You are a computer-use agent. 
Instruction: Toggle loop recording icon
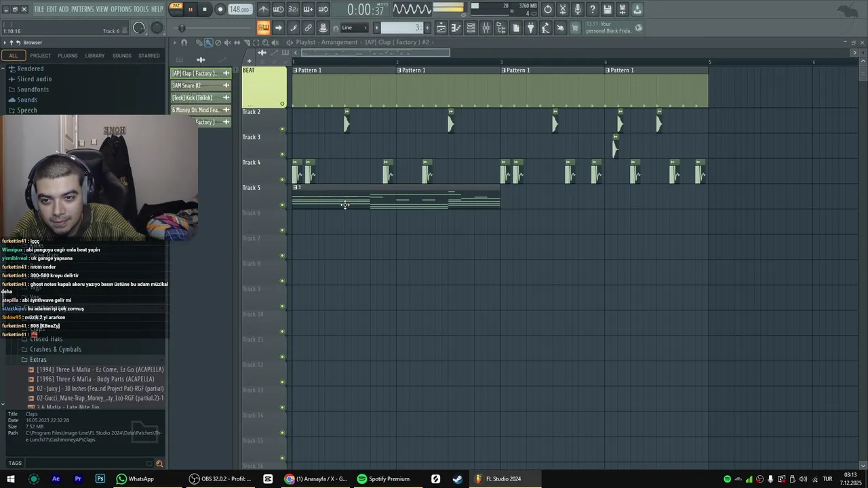(x=323, y=9)
